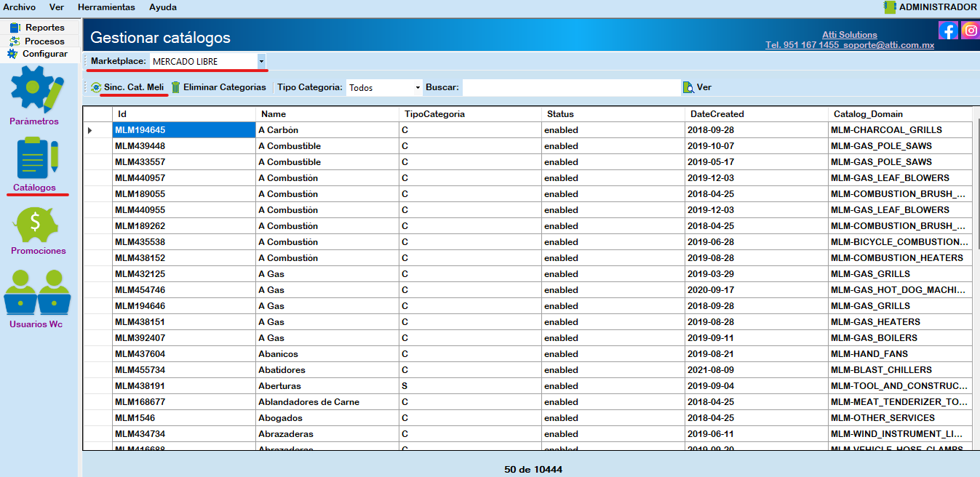Viewport: 980px width, 477px height.
Task: Expand the Marketplace dropdown
Action: click(x=261, y=62)
